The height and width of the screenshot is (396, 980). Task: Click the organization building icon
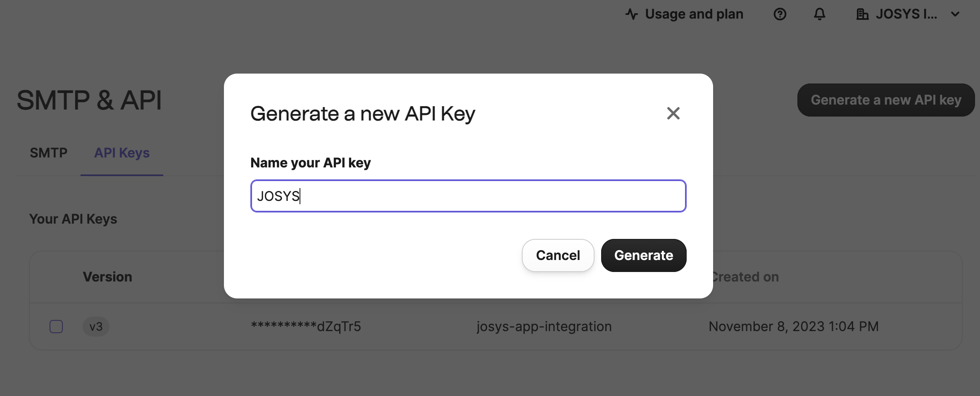[862, 14]
